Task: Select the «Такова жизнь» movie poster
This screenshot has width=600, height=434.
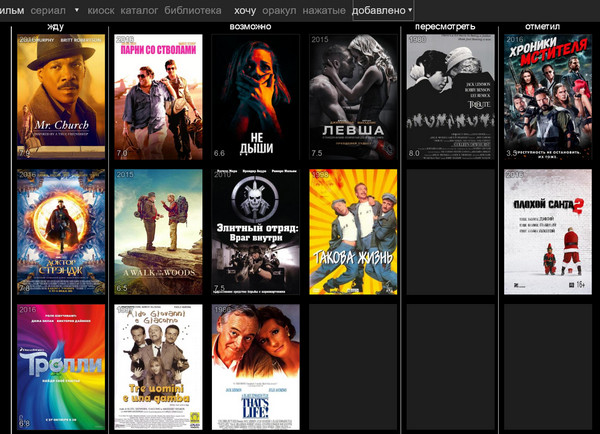Action: pos(352,232)
